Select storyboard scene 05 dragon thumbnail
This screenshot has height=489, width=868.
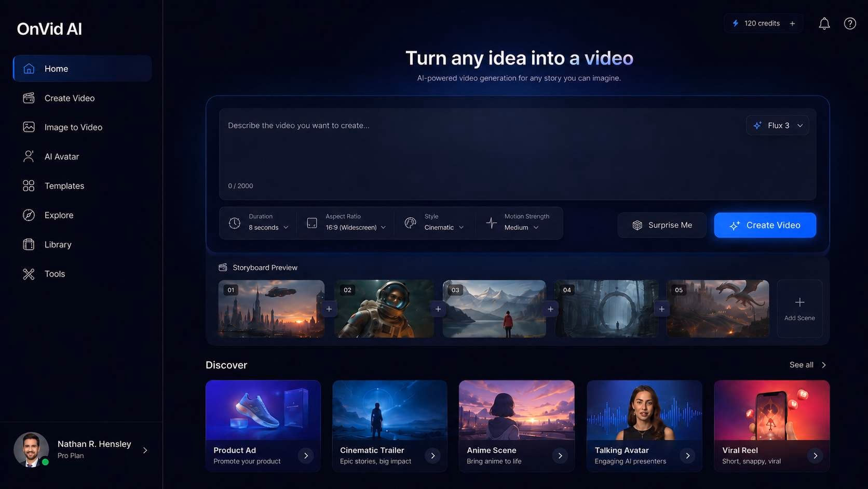717,309
